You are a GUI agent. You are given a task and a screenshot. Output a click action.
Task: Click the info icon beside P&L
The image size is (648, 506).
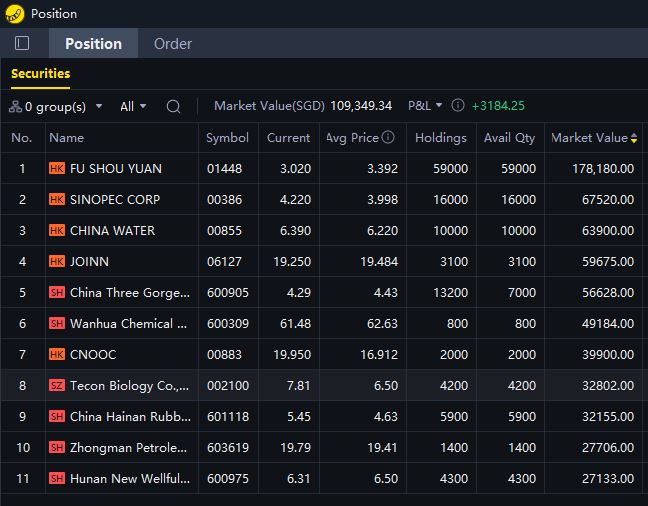click(x=458, y=106)
